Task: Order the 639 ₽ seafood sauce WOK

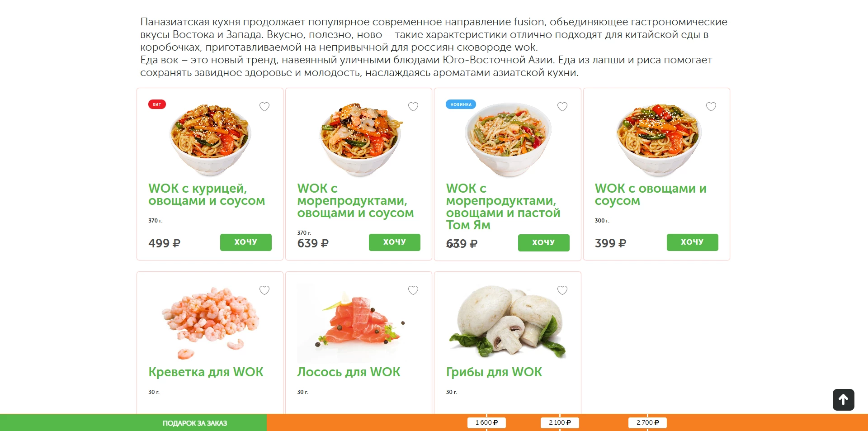Action: [395, 242]
